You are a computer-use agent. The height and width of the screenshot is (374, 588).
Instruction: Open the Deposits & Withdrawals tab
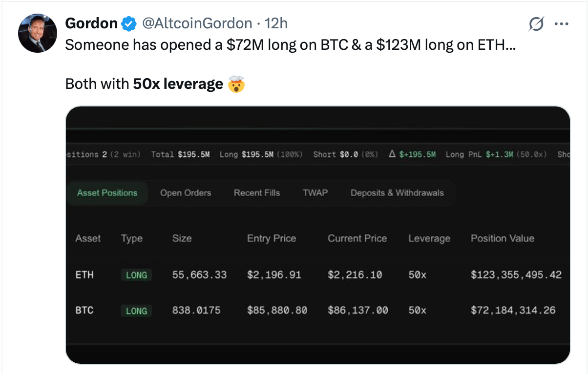(x=397, y=193)
